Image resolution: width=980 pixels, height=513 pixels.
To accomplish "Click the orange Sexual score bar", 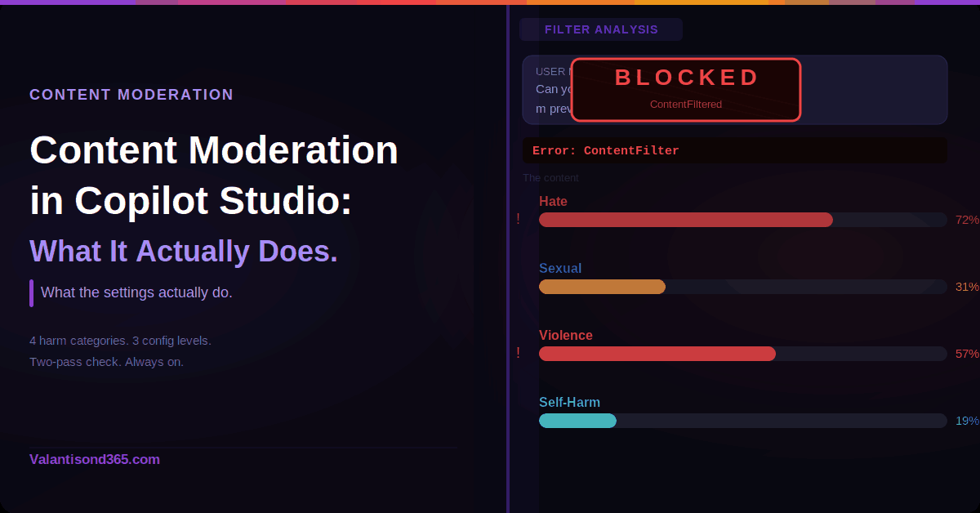I will pyautogui.click(x=603, y=287).
